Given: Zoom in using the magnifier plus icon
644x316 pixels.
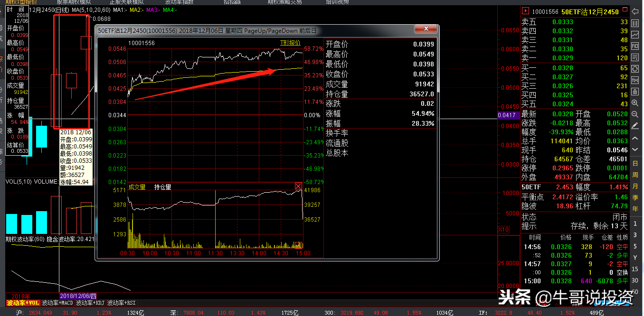Looking at the screenshot, I should (635, 103).
